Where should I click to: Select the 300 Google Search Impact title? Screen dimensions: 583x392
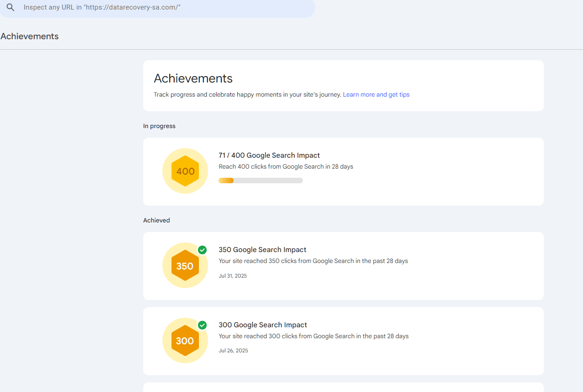(x=263, y=325)
